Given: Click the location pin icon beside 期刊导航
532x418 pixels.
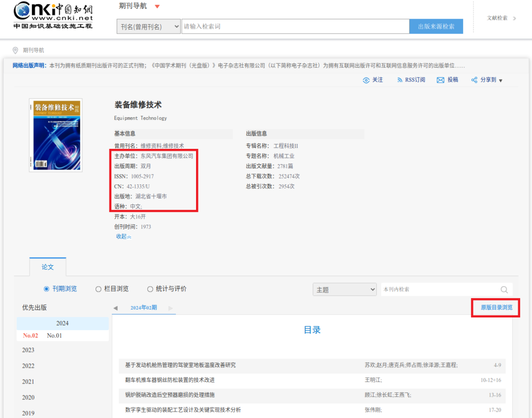Looking at the screenshot, I should 15,50.
